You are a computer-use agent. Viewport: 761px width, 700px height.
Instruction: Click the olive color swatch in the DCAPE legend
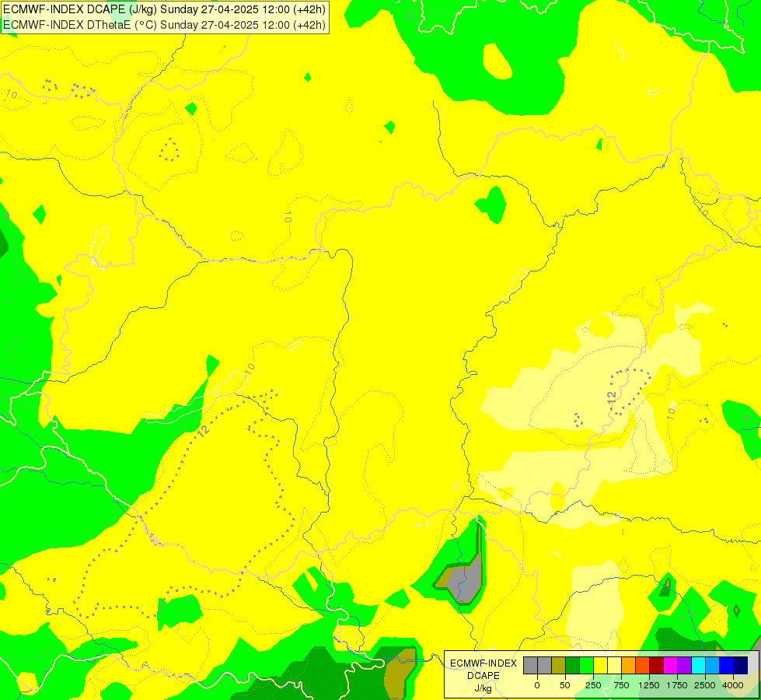(x=559, y=666)
